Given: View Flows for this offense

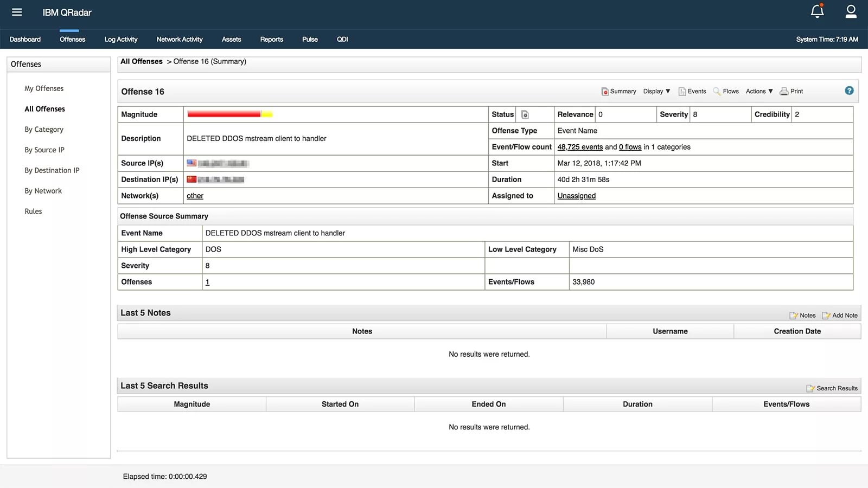Looking at the screenshot, I should (726, 91).
